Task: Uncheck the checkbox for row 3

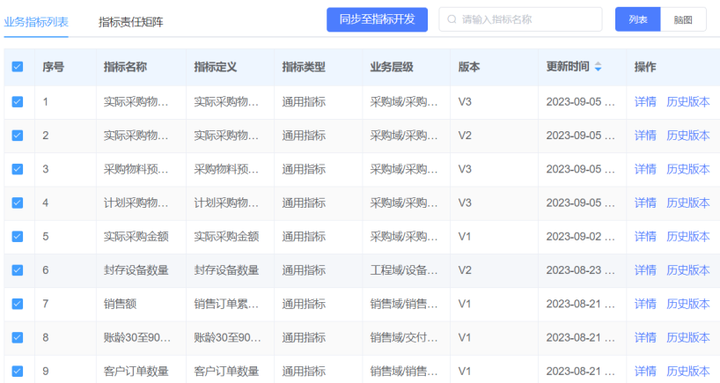Action: click(17, 169)
